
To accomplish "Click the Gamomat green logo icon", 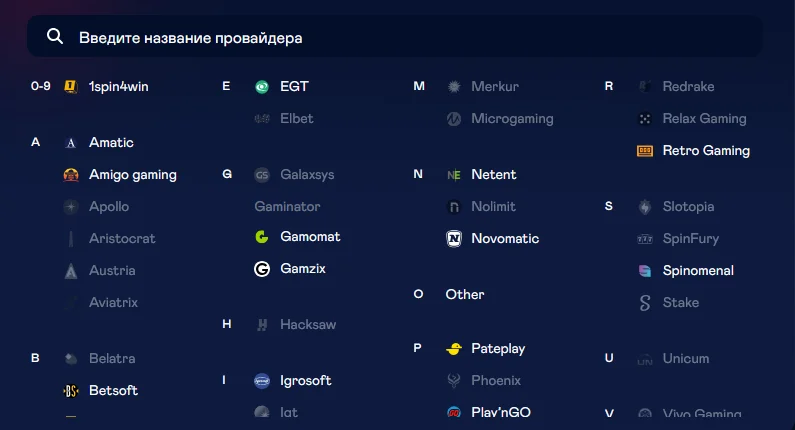I will coord(262,237).
